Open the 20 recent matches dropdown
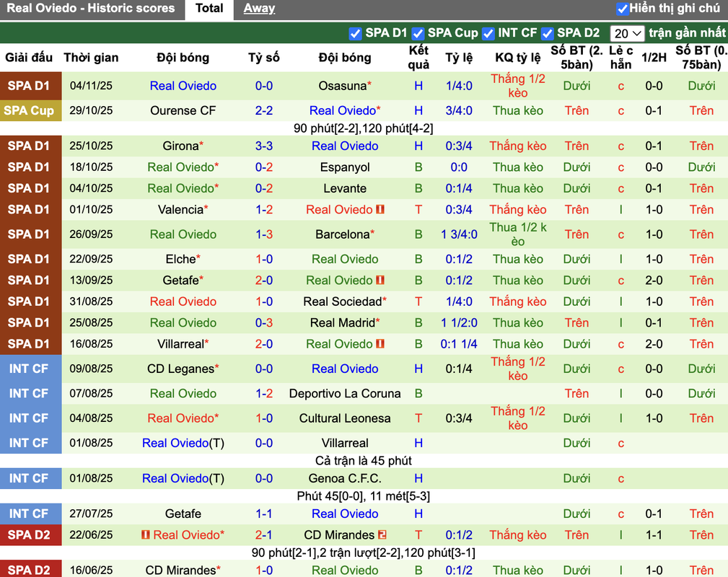 (x=627, y=33)
